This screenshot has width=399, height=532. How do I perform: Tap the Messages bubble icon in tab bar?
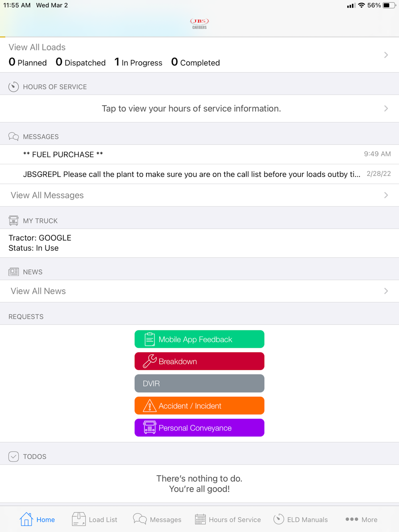(140, 519)
